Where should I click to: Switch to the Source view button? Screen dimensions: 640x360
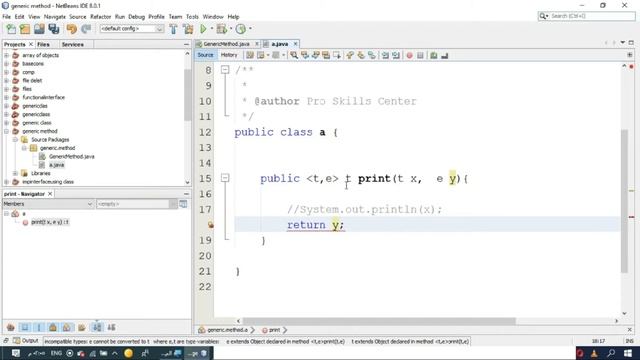pos(205,55)
